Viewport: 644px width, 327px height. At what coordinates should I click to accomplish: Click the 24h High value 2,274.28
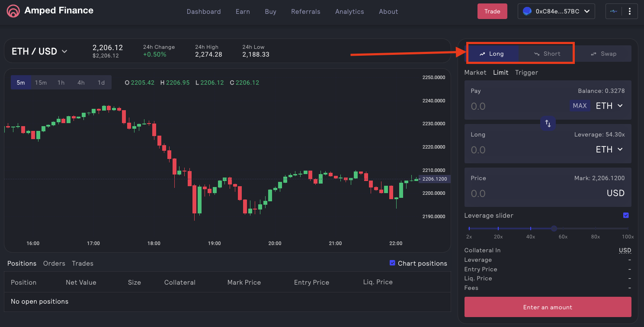click(x=208, y=55)
